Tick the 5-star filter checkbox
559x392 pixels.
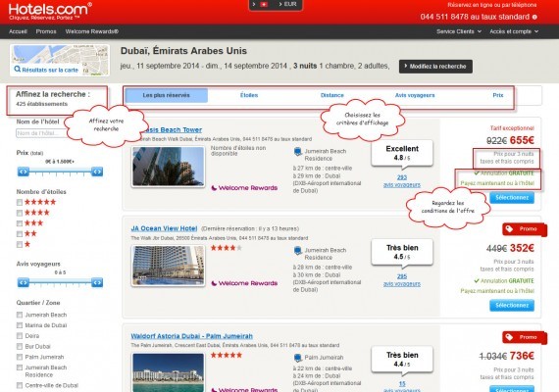[20, 203]
